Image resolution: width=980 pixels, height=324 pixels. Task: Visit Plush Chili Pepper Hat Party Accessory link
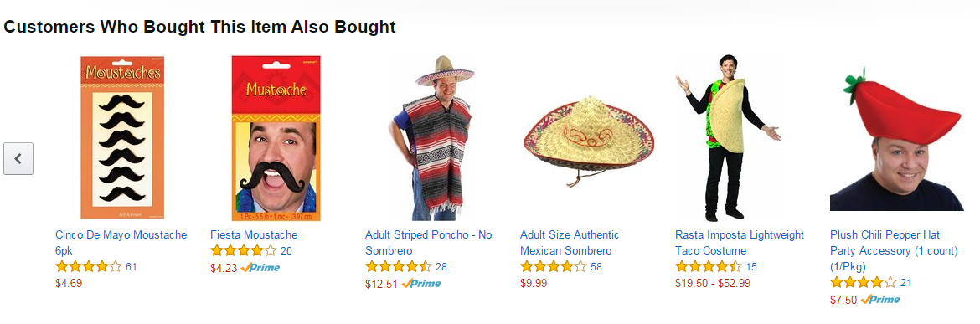(894, 250)
